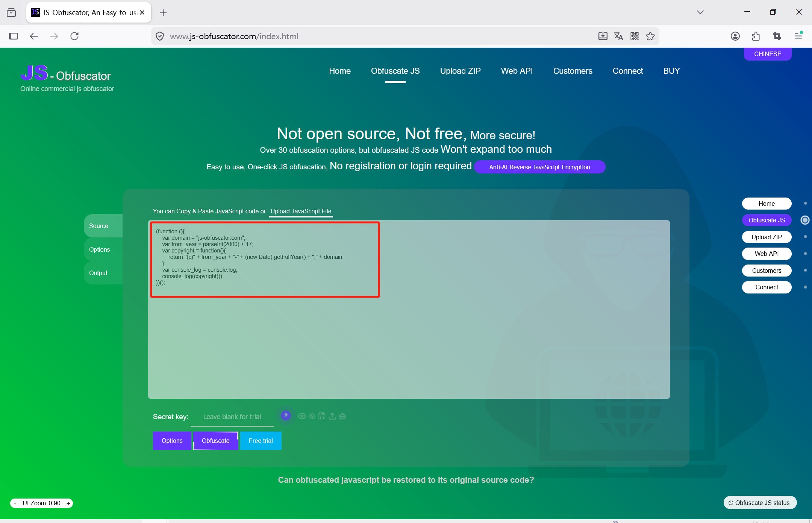Click the screenshot crop tool icon

(x=777, y=36)
